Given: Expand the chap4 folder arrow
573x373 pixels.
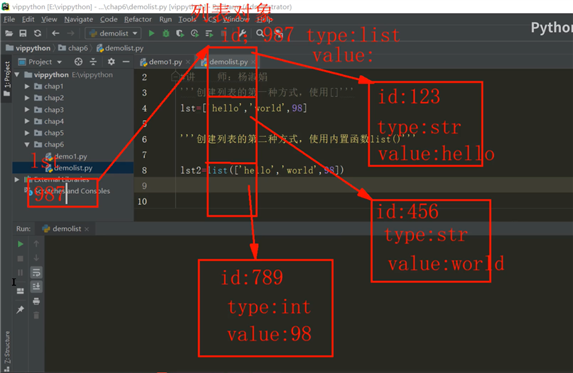Looking at the screenshot, I should click(x=27, y=121).
